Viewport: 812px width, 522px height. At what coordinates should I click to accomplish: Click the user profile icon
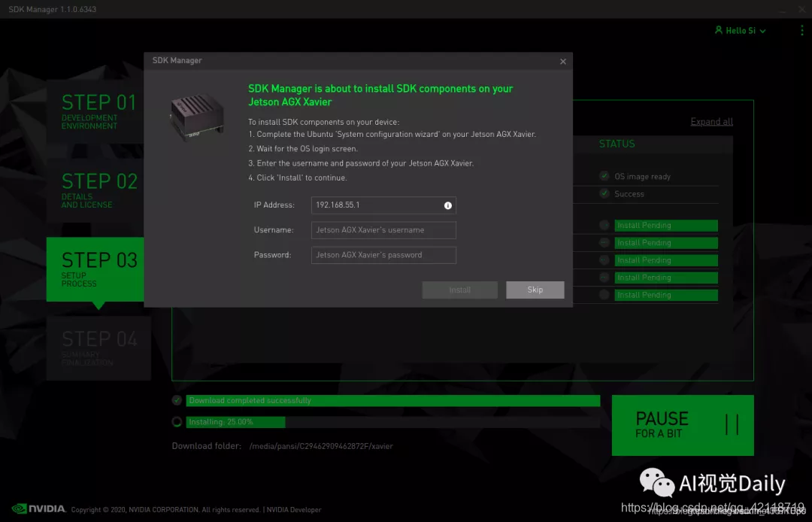[719, 30]
